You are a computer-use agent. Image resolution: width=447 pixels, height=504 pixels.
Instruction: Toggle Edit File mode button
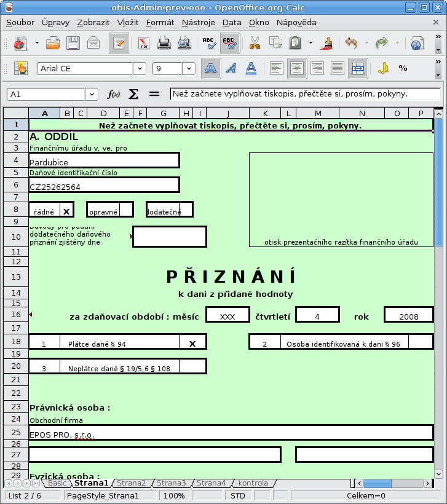point(119,44)
